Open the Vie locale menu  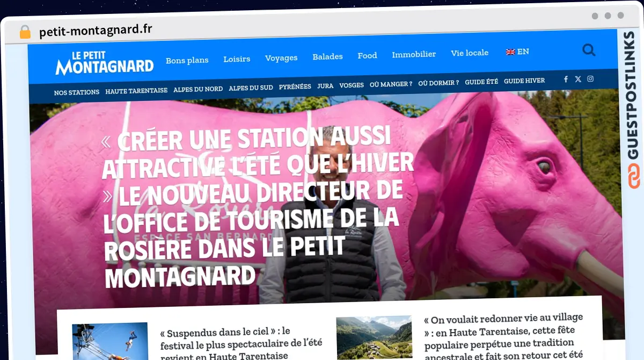coord(470,53)
